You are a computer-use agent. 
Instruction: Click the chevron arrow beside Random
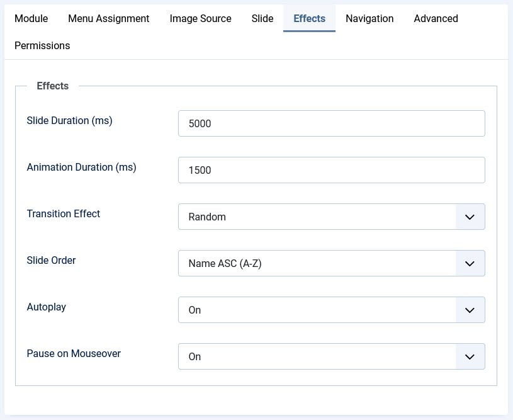[470, 217]
